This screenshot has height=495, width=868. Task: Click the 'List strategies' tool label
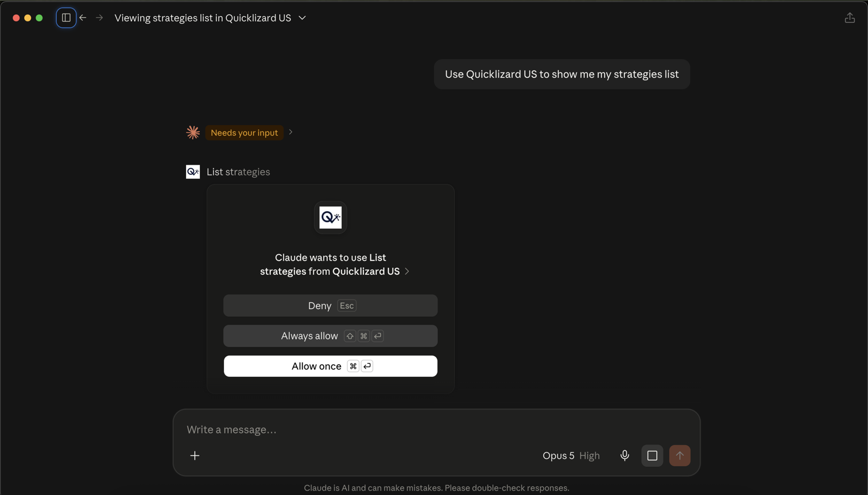pos(238,172)
